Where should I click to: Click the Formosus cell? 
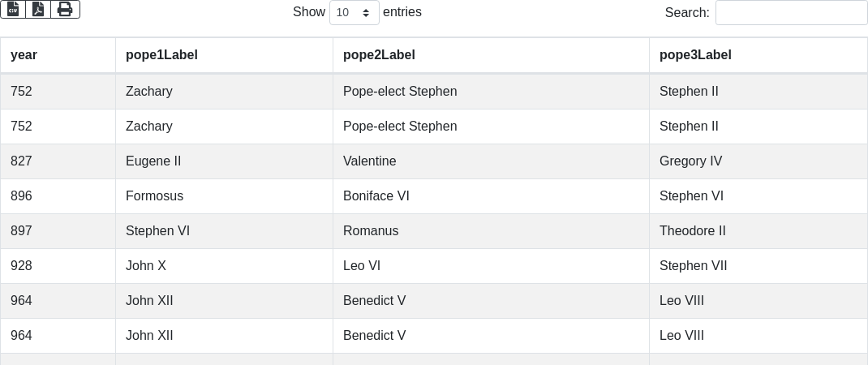(x=224, y=196)
